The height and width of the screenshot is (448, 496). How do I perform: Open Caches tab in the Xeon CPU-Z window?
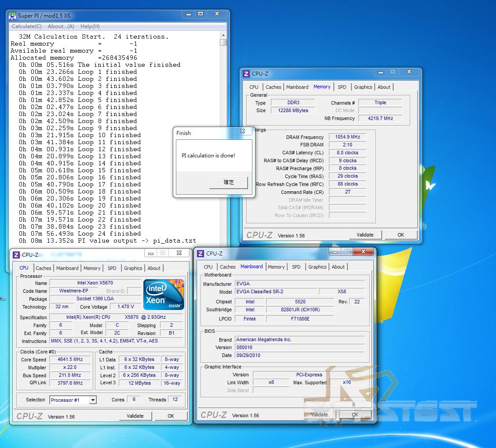tap(44, 268)
